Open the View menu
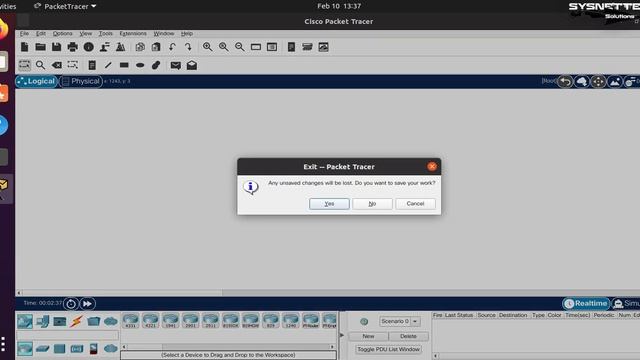The image size is (640, 360). (x=86, y=33)
